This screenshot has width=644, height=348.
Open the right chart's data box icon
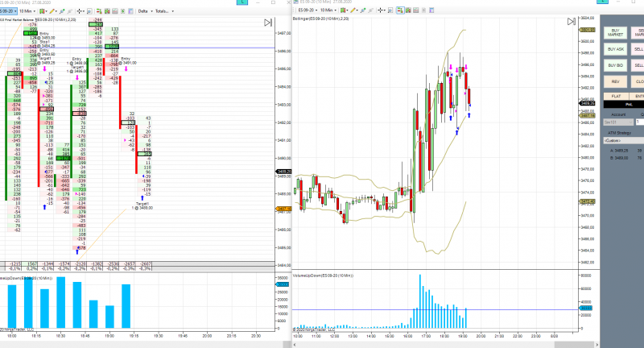(x=408, y=10)
